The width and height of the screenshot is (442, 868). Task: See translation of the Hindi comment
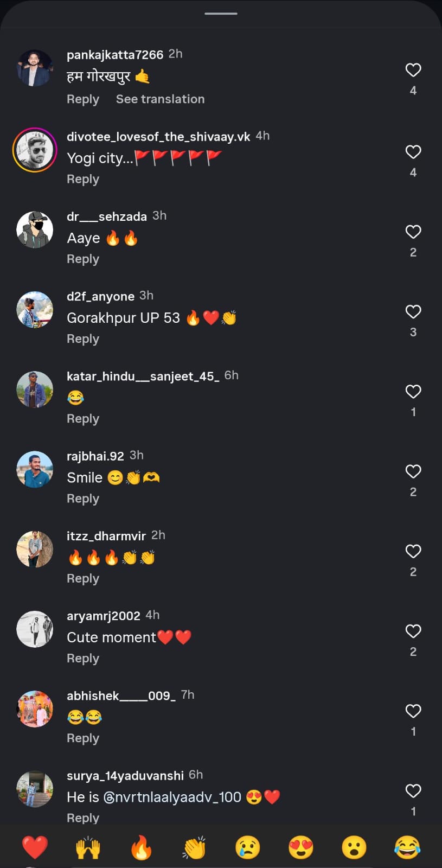160,99
